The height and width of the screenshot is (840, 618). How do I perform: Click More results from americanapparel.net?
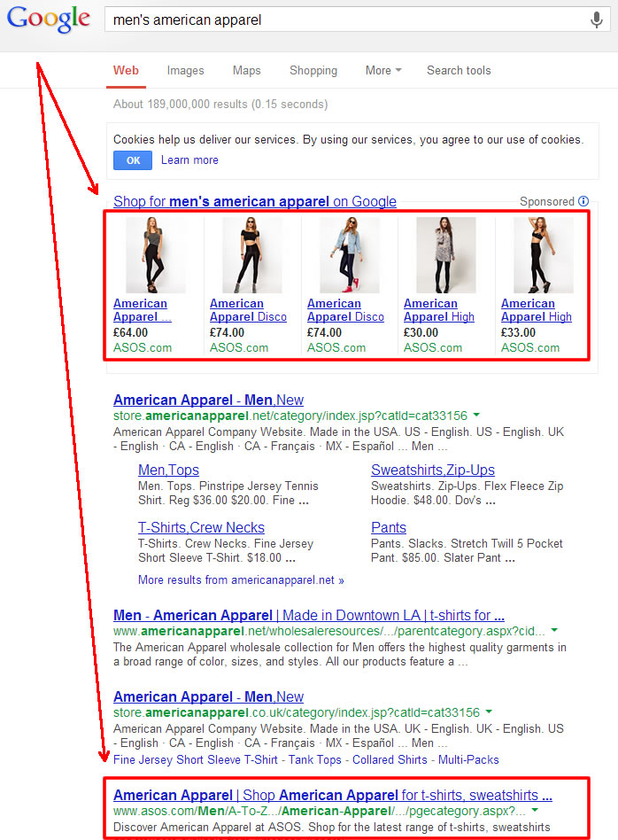click(241, 580)
